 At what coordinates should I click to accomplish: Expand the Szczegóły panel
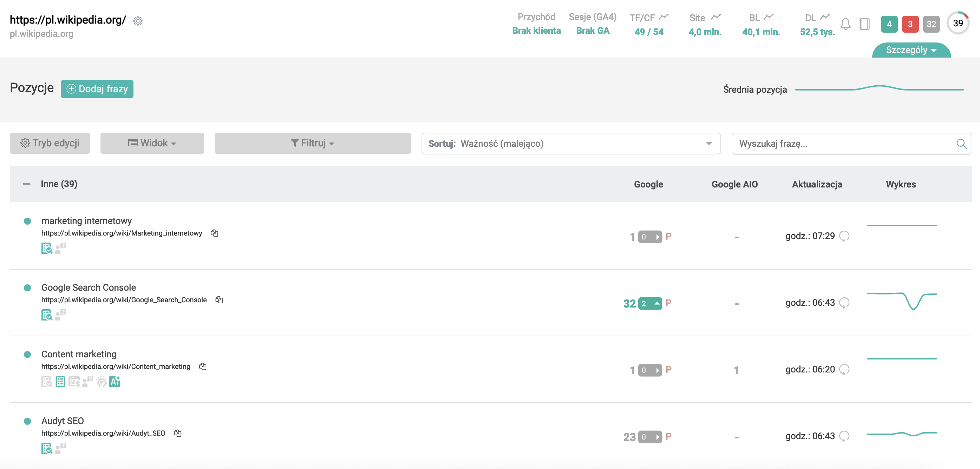coord(911,50)
